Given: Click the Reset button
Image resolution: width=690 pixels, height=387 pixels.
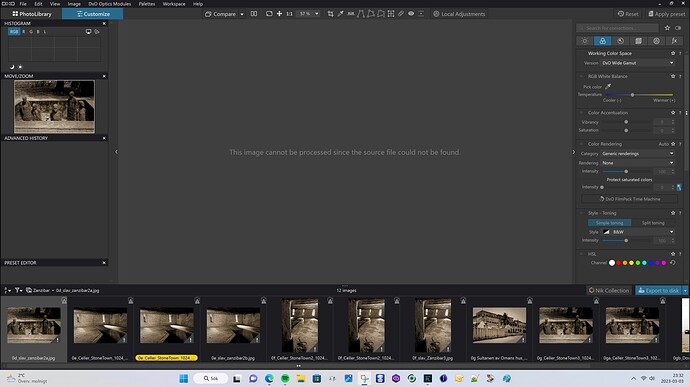Looking at the screenshot, I should 628,14.
